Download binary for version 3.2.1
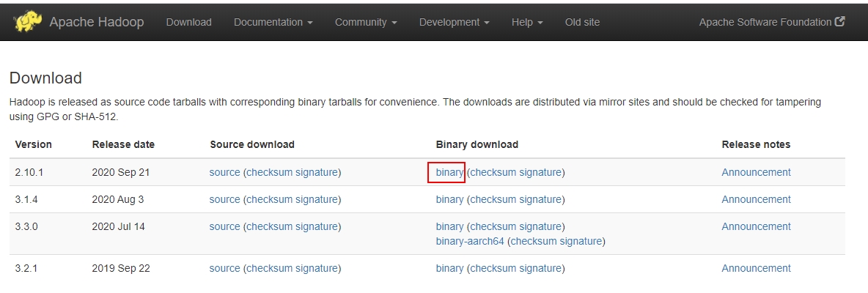The image size is (868, 293). tap(449, 268)
